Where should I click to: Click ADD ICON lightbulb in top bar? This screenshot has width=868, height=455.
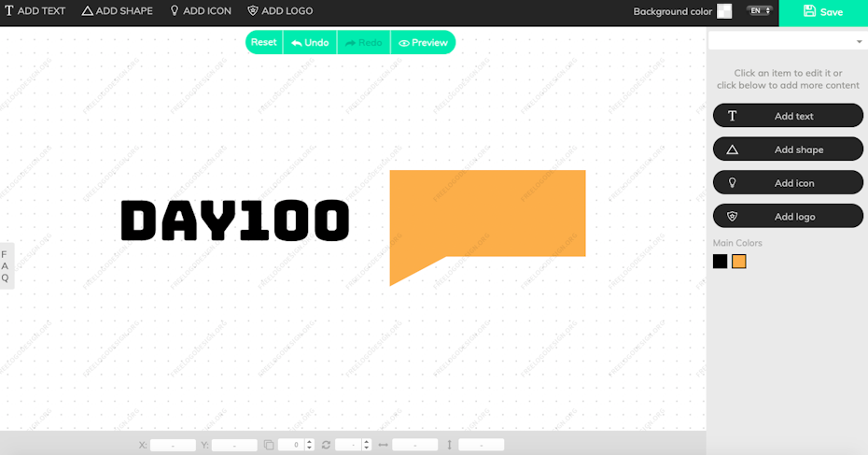200,11
